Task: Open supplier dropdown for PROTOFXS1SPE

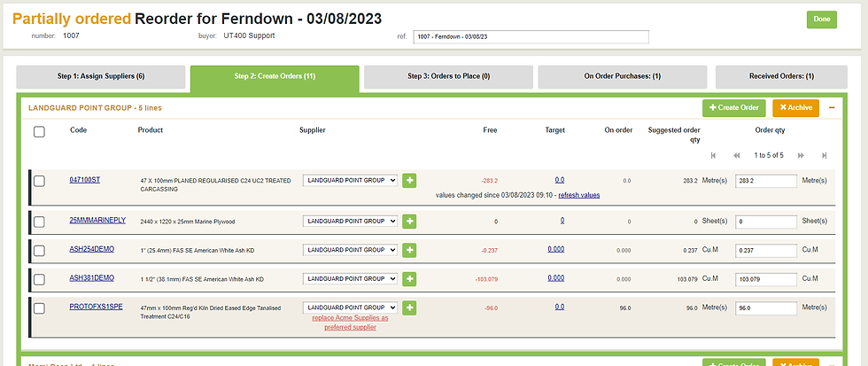Action: coord(350,308)
